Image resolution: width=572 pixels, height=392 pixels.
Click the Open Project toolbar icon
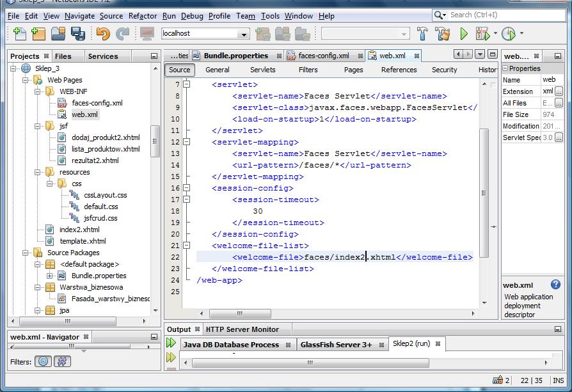pos(58,33)
